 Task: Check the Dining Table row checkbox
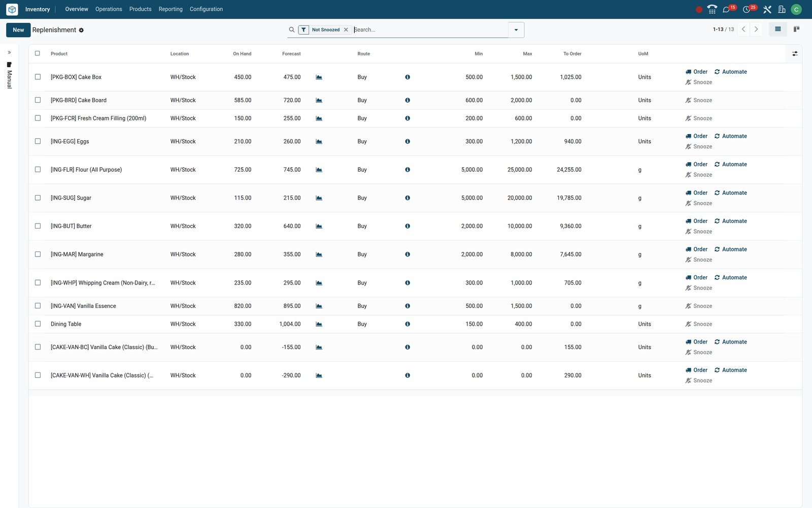click(38, 324)
